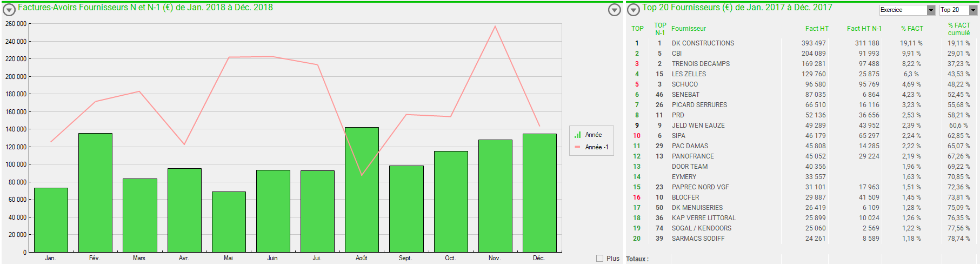Sort by the % FACT column header

(912, 29)
